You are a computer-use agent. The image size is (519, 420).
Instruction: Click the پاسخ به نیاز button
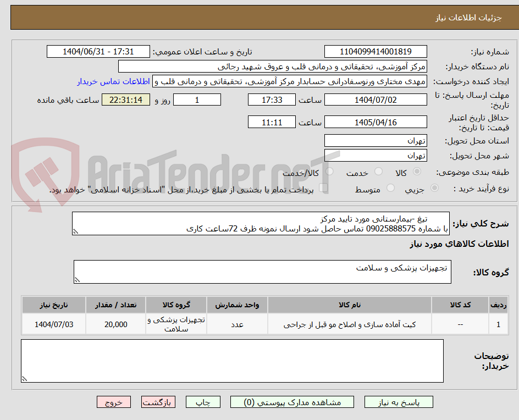399,402
